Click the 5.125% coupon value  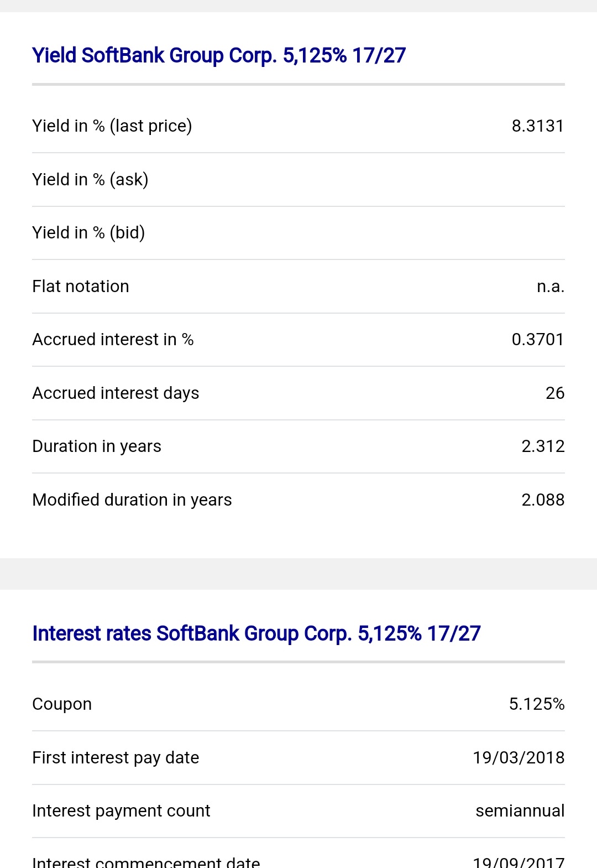536,704
